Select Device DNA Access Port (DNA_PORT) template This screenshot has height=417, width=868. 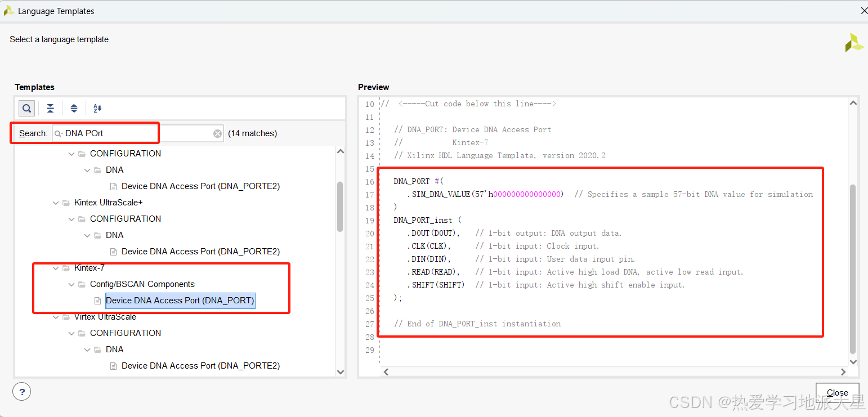tap(180, 300)
